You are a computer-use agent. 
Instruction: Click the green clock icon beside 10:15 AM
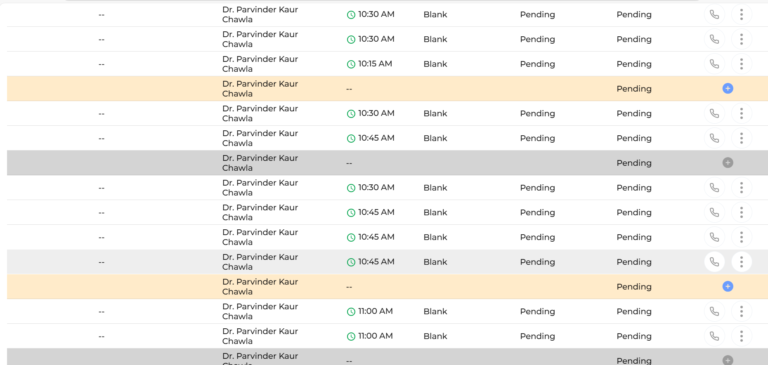coord(351,64)
